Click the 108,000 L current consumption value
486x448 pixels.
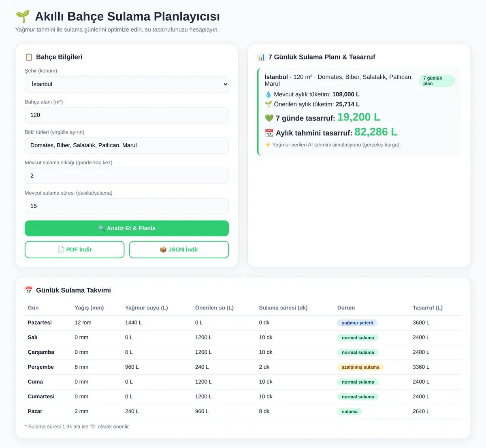coord(346,94)
